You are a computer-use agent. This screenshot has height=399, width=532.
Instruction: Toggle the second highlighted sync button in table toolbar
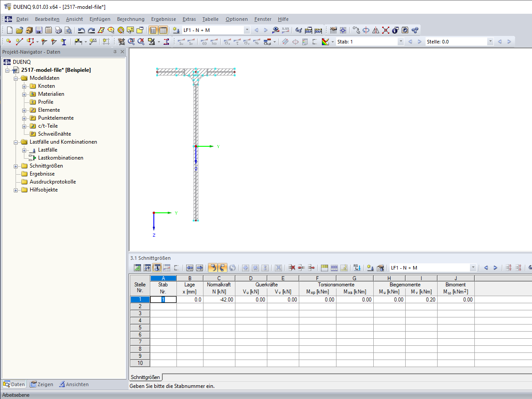(223, 268)
